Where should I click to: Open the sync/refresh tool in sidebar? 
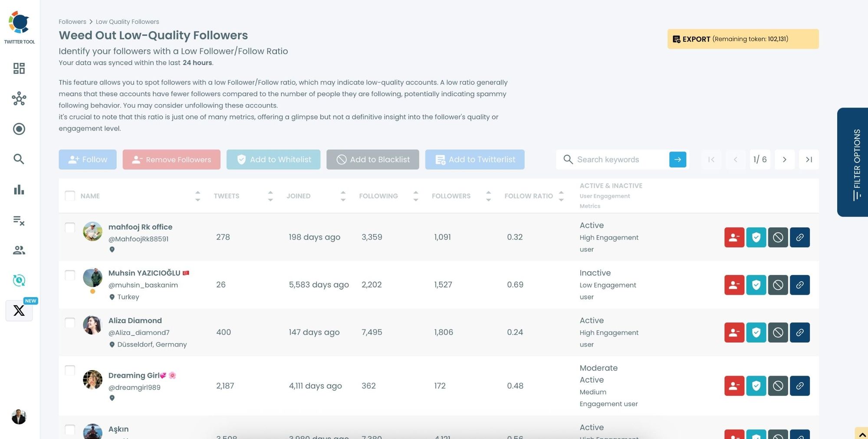click(x=19, y=281)
